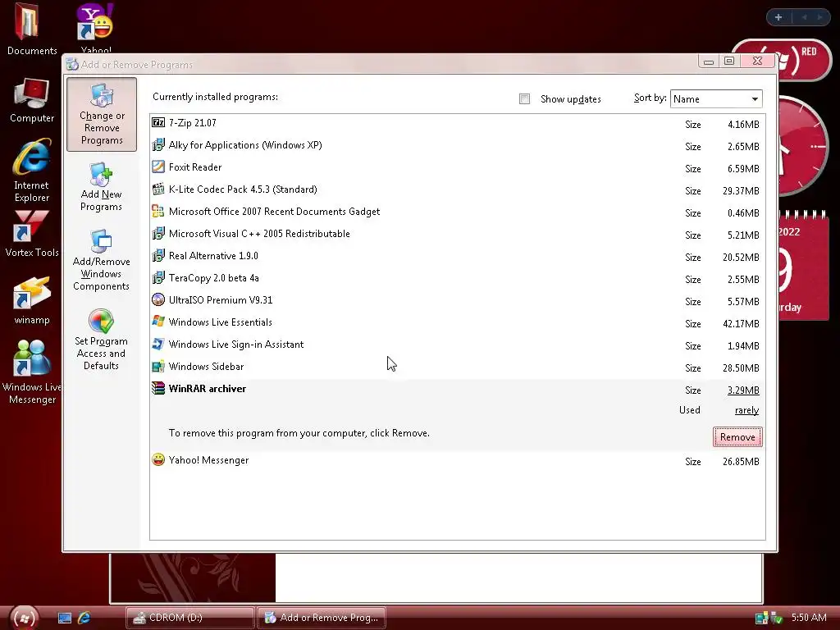Screen dimensions: 840x630
Task: Click the Remove button for WinRAR
Action: coord(737,436)
